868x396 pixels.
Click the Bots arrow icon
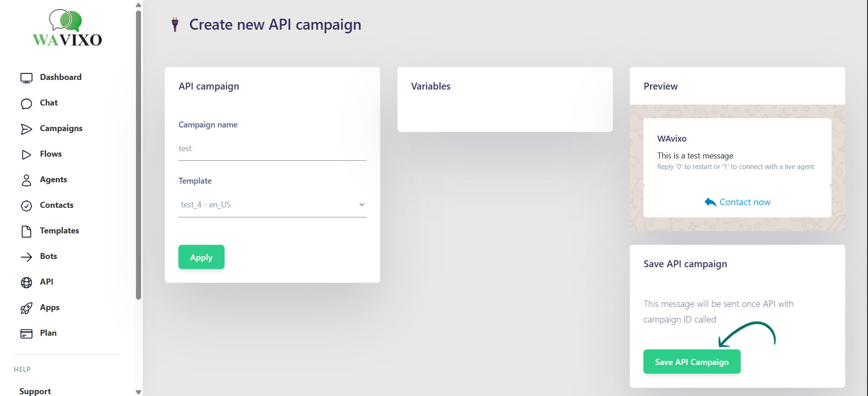pyautogui.click(x=26, y=257)
